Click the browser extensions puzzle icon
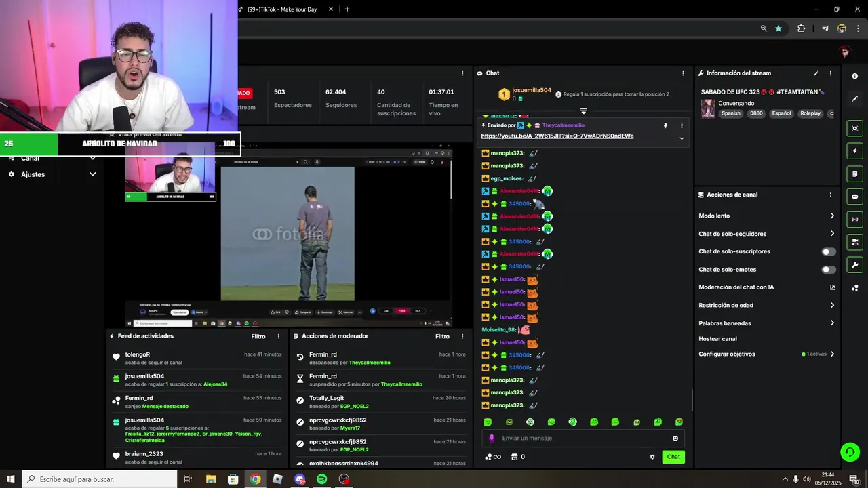The image size is (868, 488). 802,28
